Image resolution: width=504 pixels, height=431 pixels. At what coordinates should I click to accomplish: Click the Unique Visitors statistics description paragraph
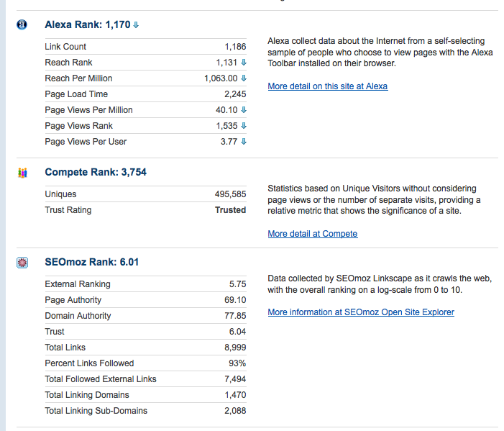pyautogui.click(x=374, y=199)
